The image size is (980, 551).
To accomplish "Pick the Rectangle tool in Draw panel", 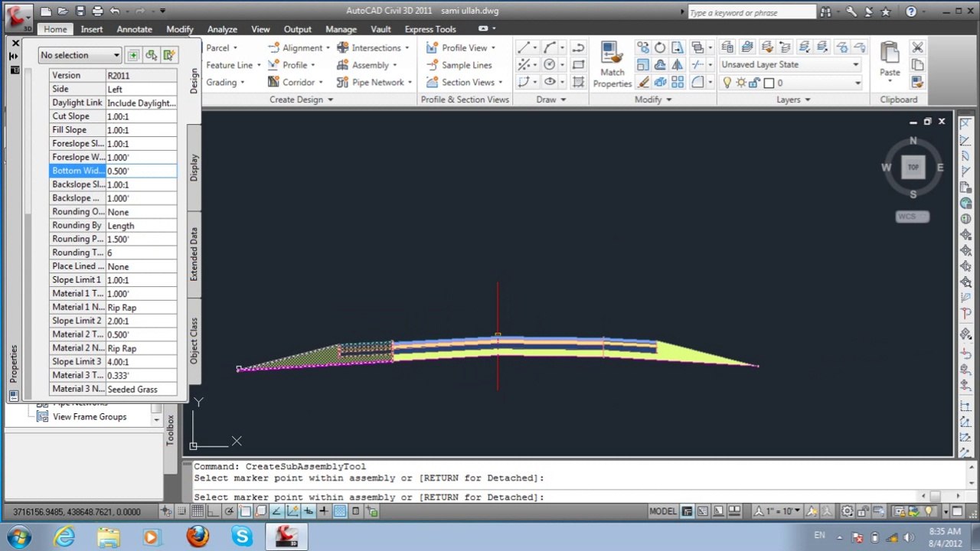I will click(x=578, y=65).
